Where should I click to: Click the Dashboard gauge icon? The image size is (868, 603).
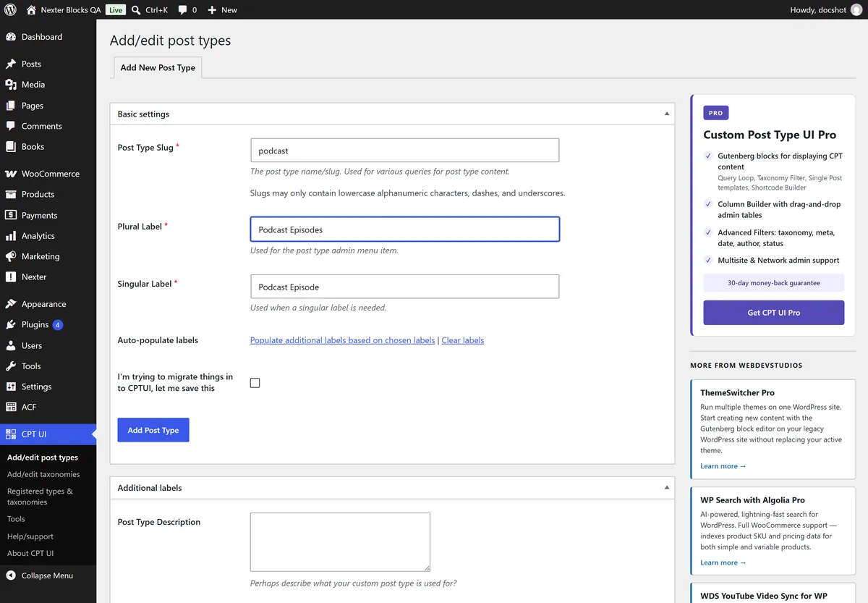[x=11, y=37]
